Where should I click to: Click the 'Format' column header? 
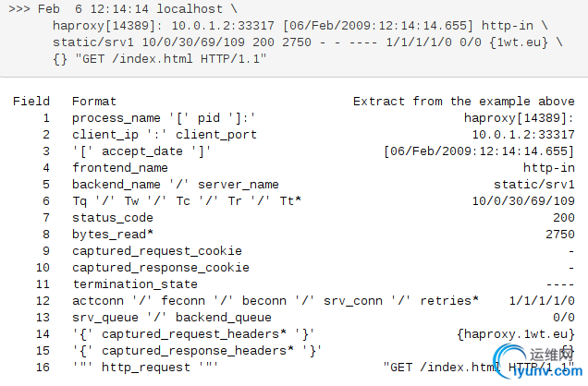click(x=94, y=101)
